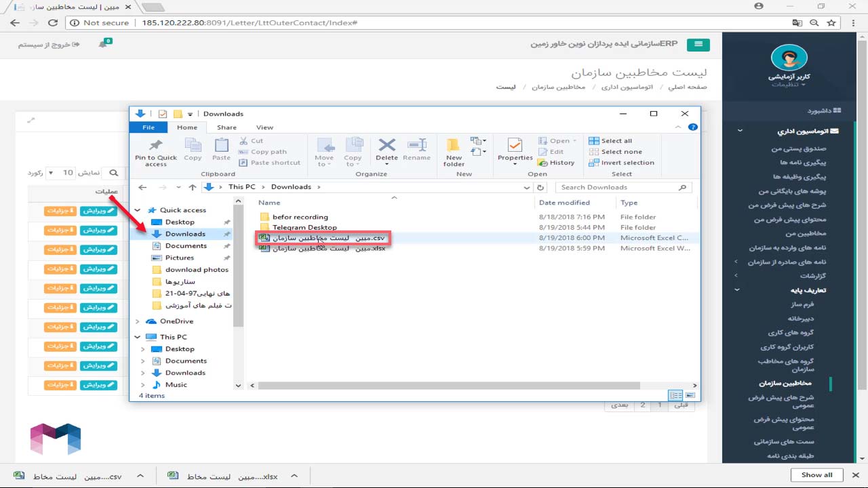
Task: Go back in the Chrome browser
Action: (15, 22)
